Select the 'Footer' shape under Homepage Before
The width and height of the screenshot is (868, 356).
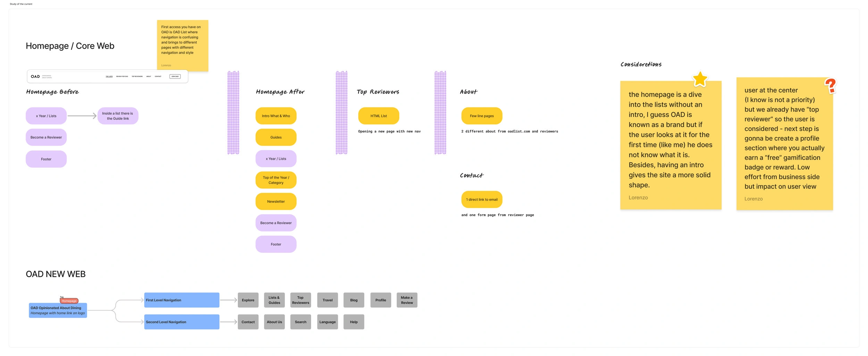pos(46,159)
